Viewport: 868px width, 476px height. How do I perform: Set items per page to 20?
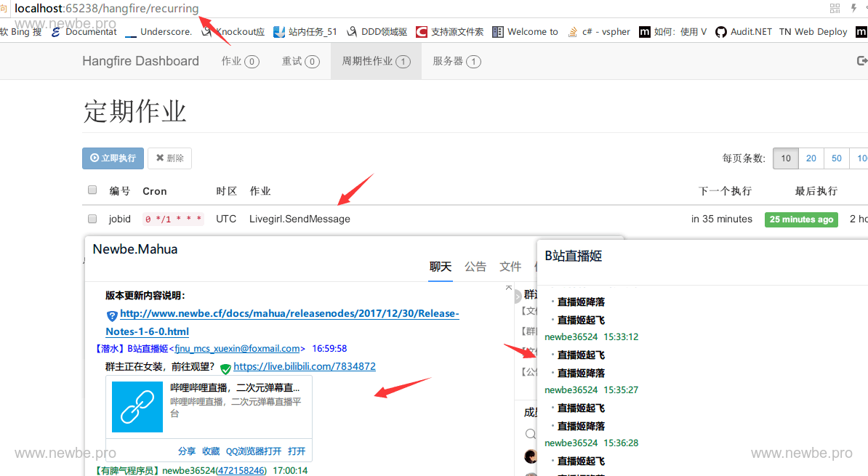click(811, 158)
